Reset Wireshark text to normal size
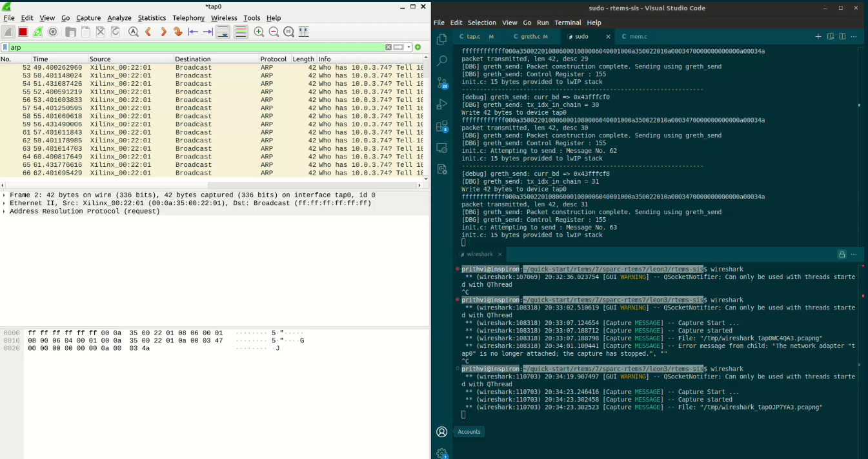Image resolution: width=868 pixels, height=459 pixels. pyautogui.click(x=288, y=32)
